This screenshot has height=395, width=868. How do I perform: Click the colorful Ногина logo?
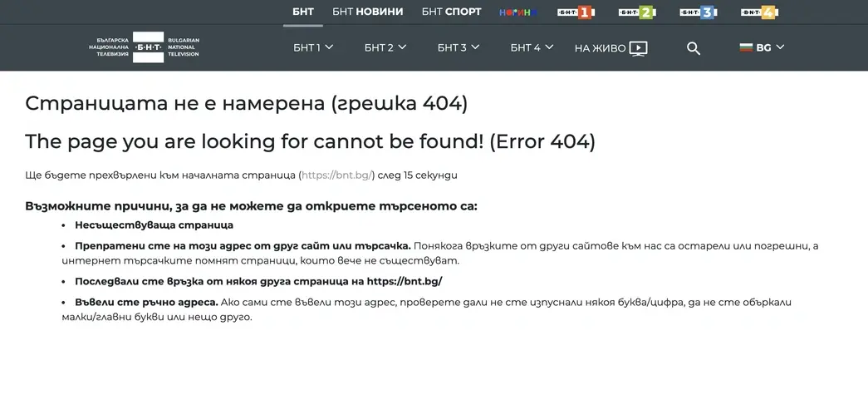(518, 12)
